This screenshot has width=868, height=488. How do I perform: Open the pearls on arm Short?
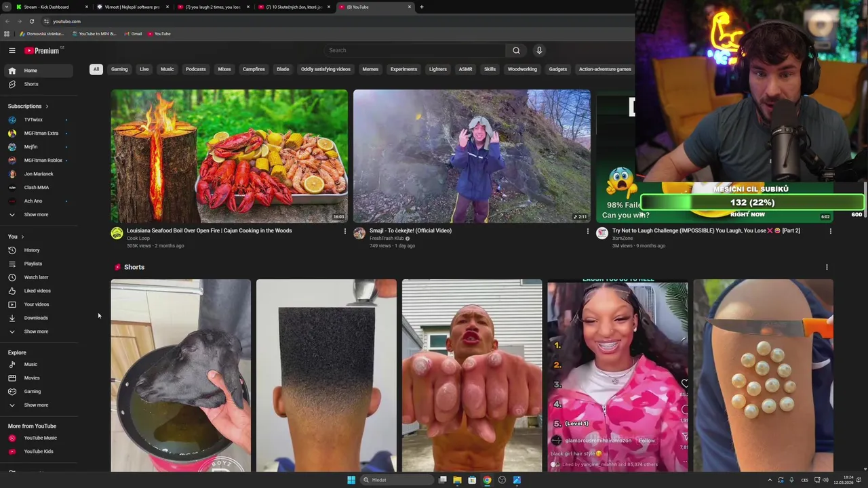[763, 375]
